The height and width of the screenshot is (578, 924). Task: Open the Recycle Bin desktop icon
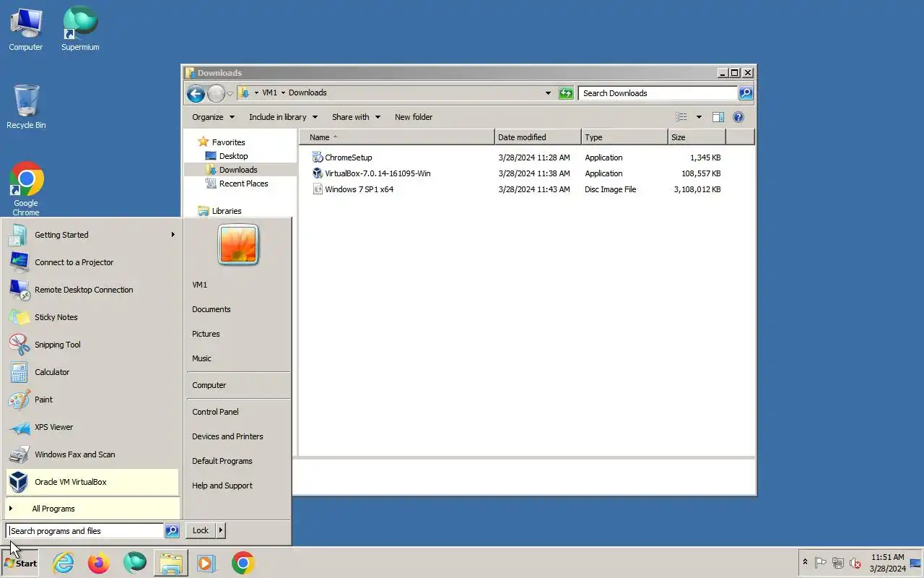pos(26,107)
